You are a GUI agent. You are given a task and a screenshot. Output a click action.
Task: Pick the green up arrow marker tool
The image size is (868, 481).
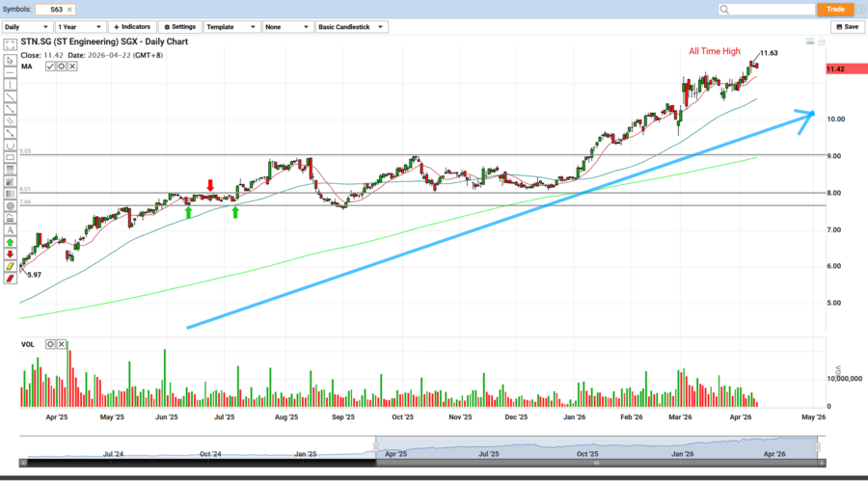tap(10, 242)
